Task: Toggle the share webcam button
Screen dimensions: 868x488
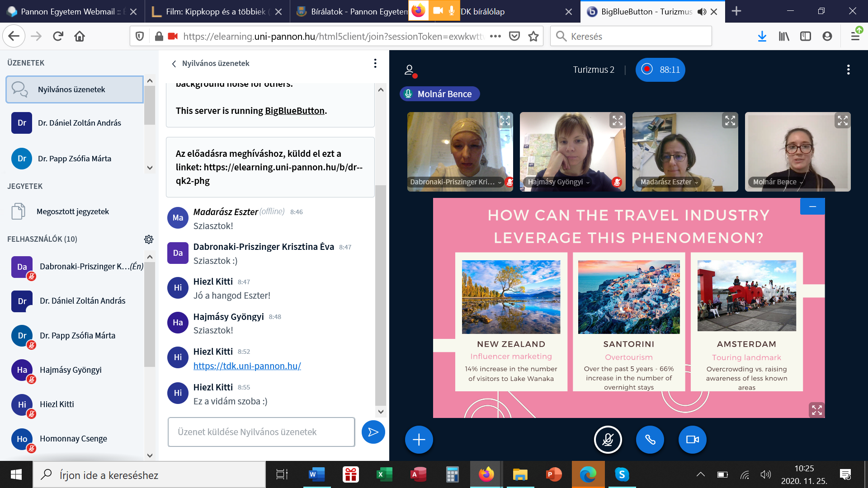Action: coord(692,439)
